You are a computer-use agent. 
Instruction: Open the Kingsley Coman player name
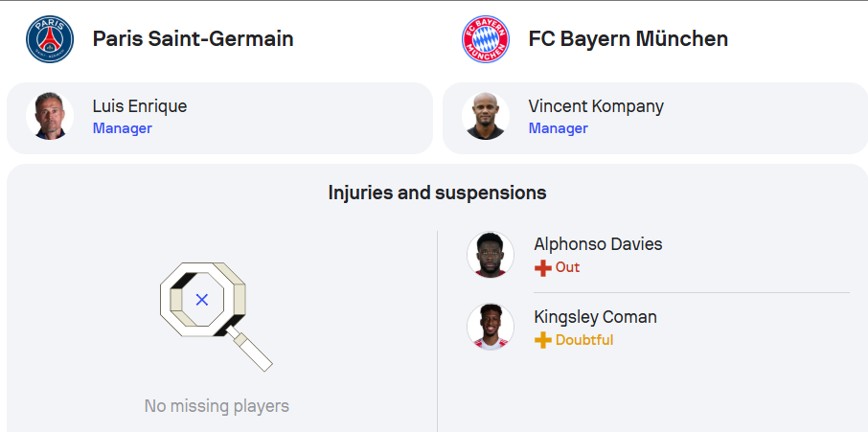(595, 317)
